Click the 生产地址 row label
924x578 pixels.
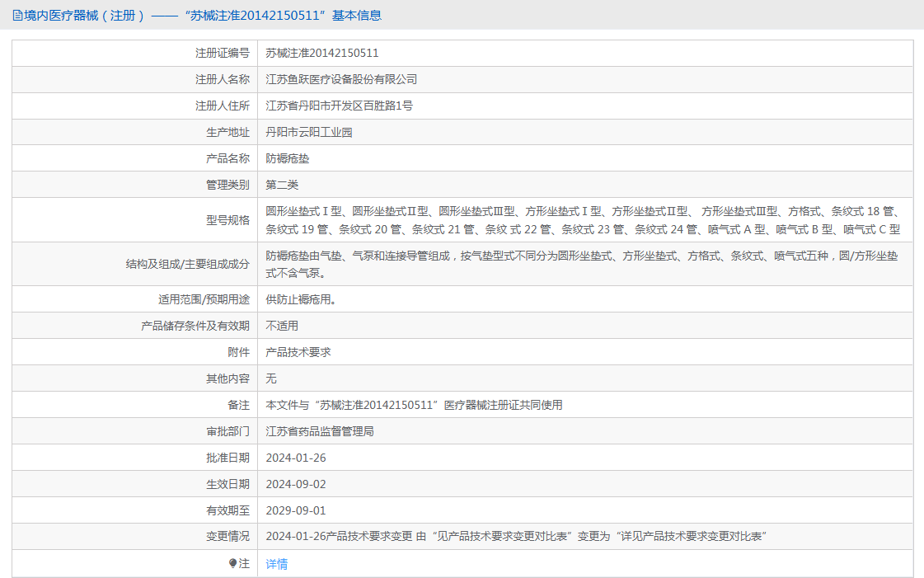click(227, 132)
